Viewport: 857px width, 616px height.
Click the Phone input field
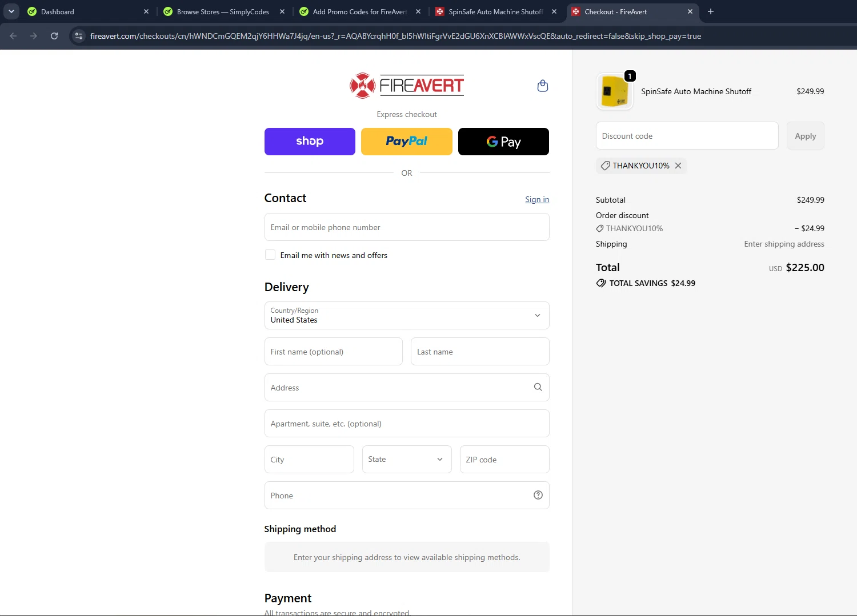tap(407, 496)
